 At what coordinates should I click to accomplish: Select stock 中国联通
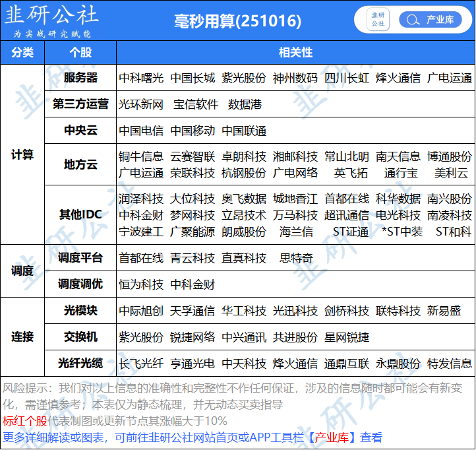244,131
